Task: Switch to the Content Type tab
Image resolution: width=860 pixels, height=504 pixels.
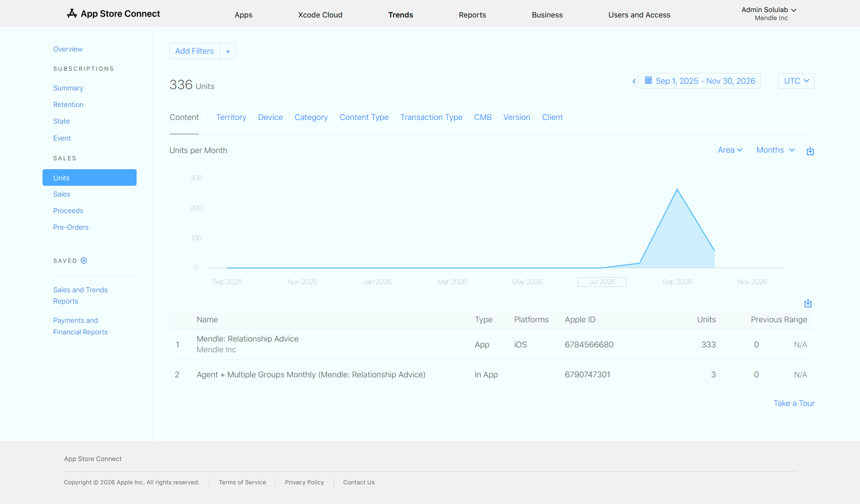Action: coord(364,117)
